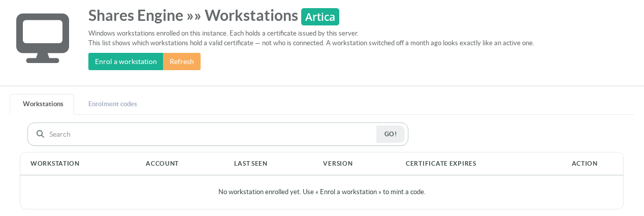Image resolution: width=644 pixels, height=216 pixels.
Task: Click the orange Refresh button
Action: point(182,61)
